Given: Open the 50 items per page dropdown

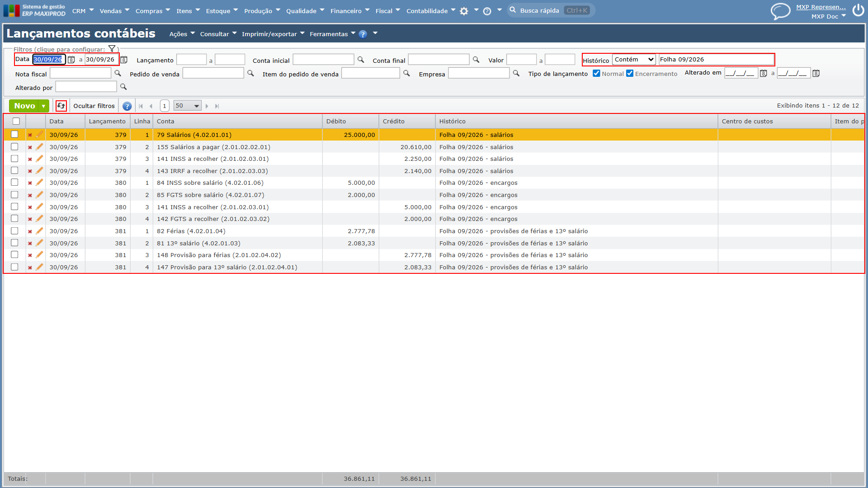Looking at the screenshot, I should (187, 106).
